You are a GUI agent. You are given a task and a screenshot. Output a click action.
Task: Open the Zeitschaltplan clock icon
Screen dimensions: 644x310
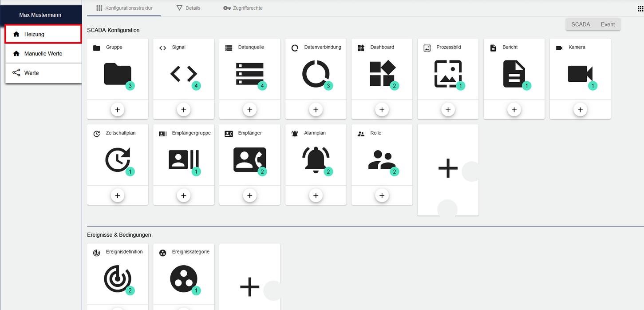coord(117,159)
